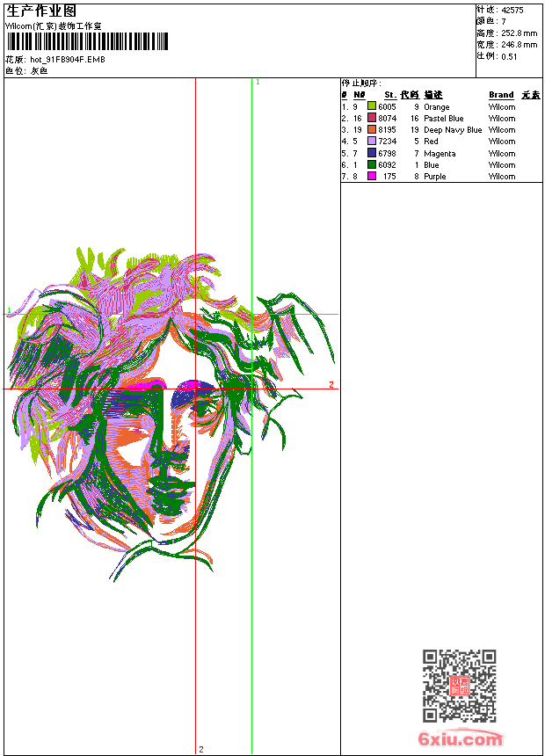
Task: Click stitch count 8195 in row 3
Action: [x=387, y=130]
